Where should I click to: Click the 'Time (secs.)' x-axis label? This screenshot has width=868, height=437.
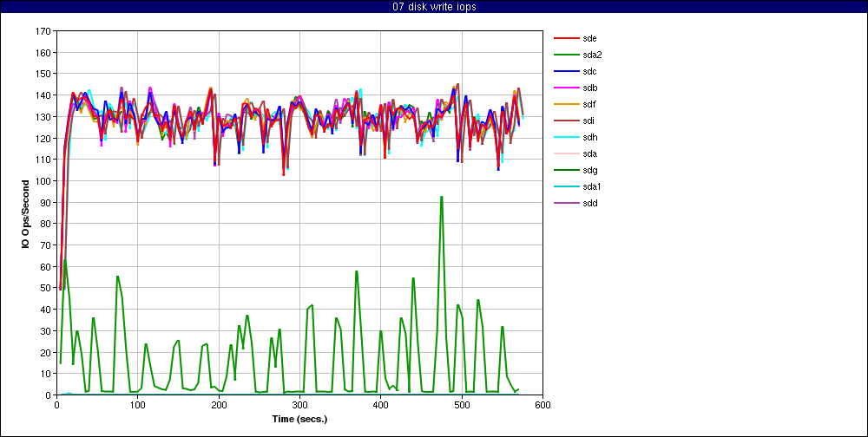299,420
